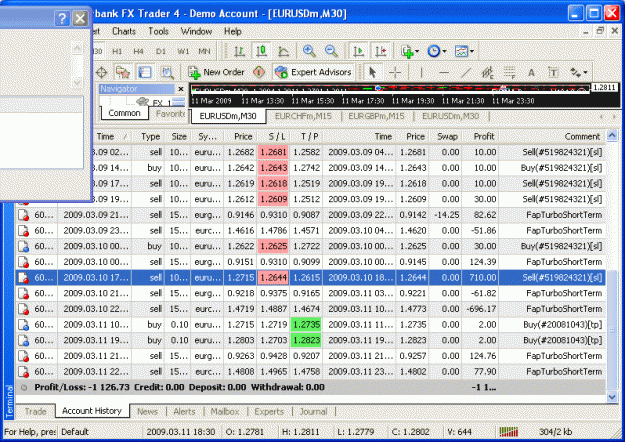
Task: Set timeframe to W1
Action: [x=183, y=51]
